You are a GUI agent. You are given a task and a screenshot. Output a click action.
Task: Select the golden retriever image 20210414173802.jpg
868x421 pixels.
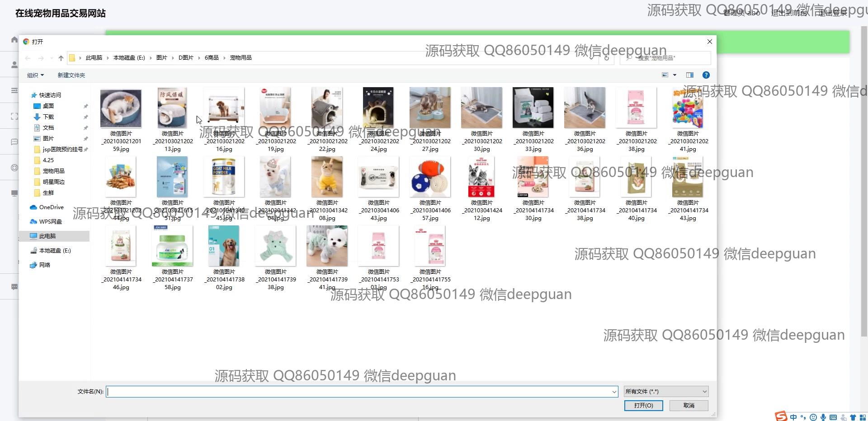point(224,246)
